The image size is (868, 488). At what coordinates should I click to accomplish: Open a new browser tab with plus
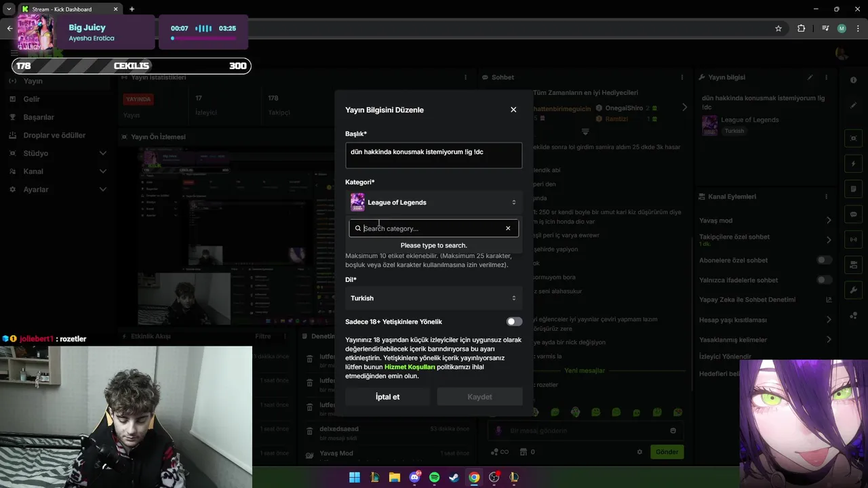[x=132, y=9]
